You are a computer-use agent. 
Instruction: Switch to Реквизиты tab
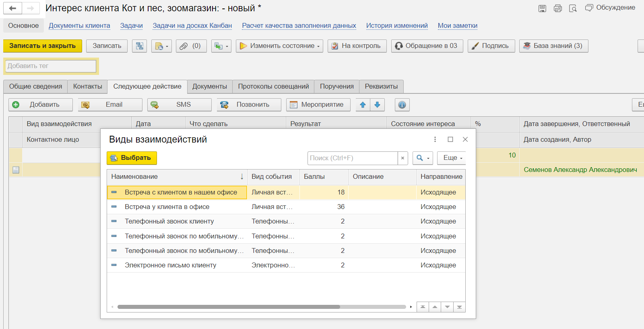(x=381, y=87)
